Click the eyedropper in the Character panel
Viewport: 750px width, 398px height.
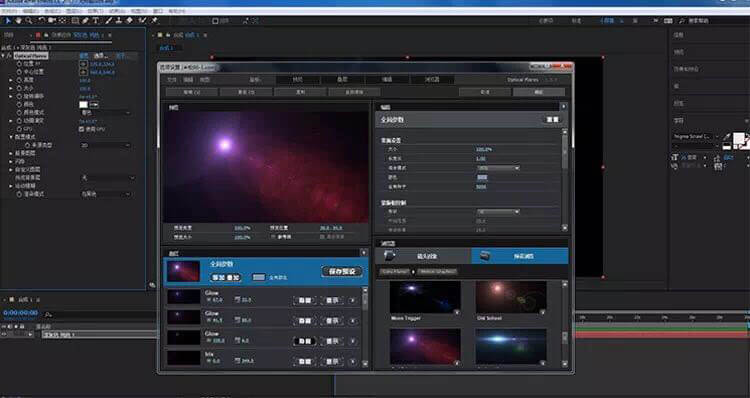[728, 136]
